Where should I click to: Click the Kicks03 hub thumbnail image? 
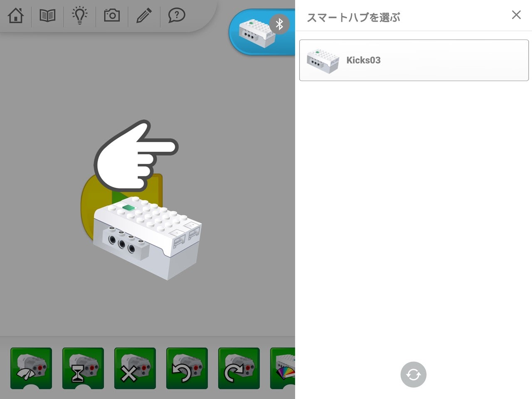coord(323,61)
